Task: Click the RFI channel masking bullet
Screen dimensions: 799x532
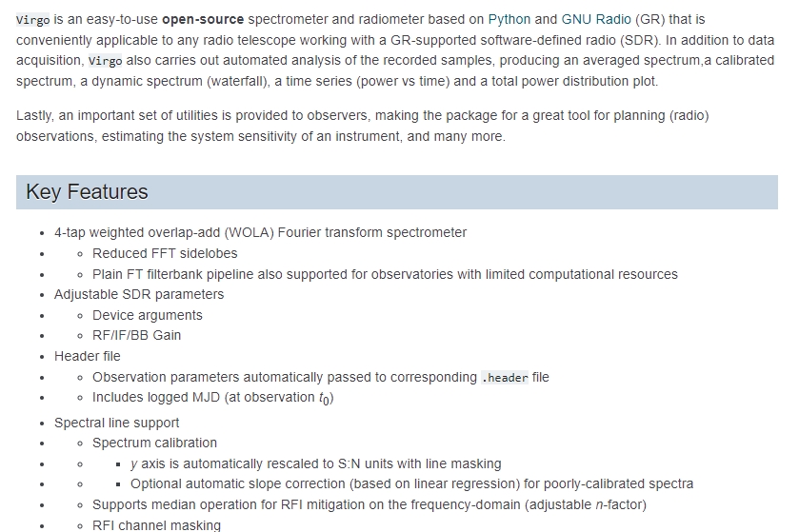Action: click(156, 525)
